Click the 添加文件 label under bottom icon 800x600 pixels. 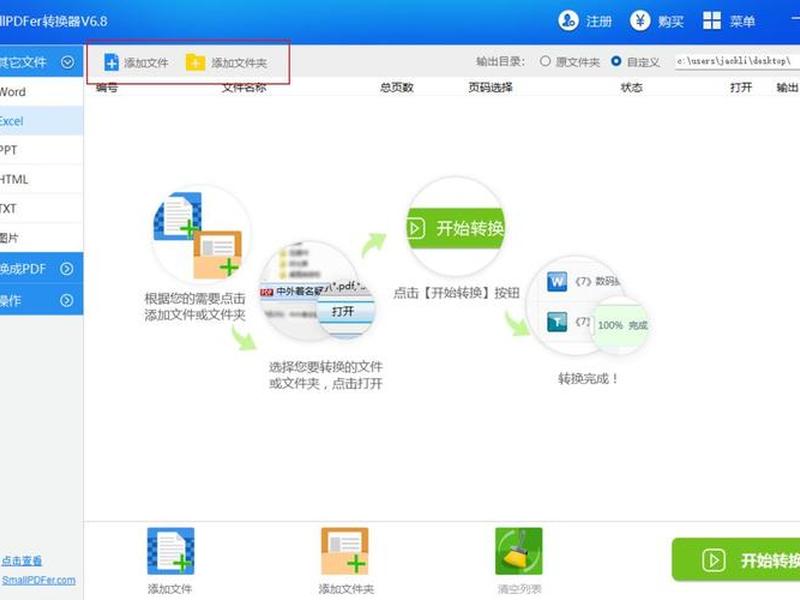pyautogui.click(x=170, y=589)
